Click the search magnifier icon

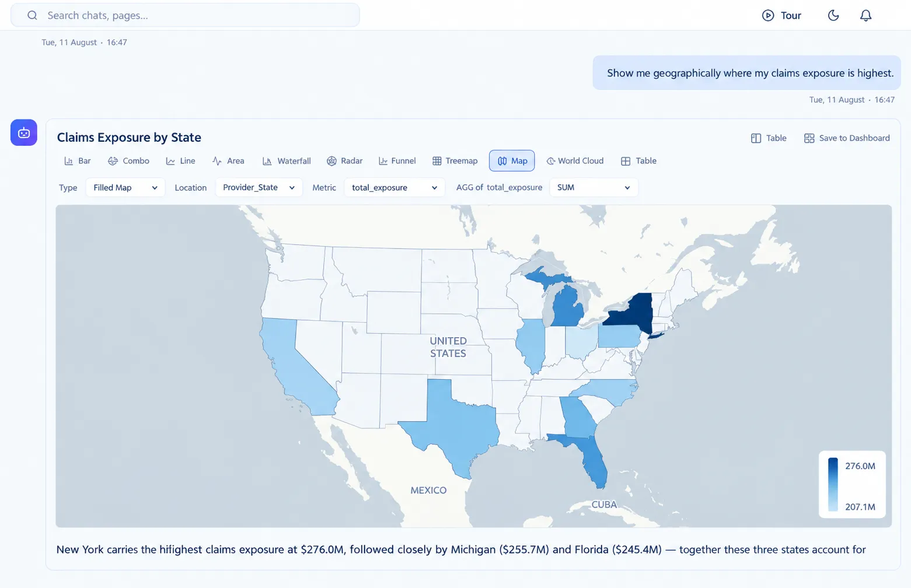pos(33,15)
